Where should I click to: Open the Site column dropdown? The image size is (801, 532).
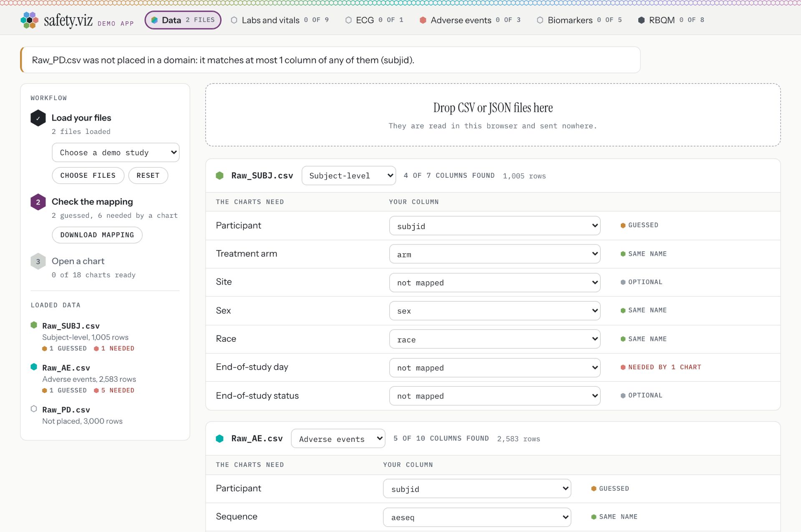(495, 282)
